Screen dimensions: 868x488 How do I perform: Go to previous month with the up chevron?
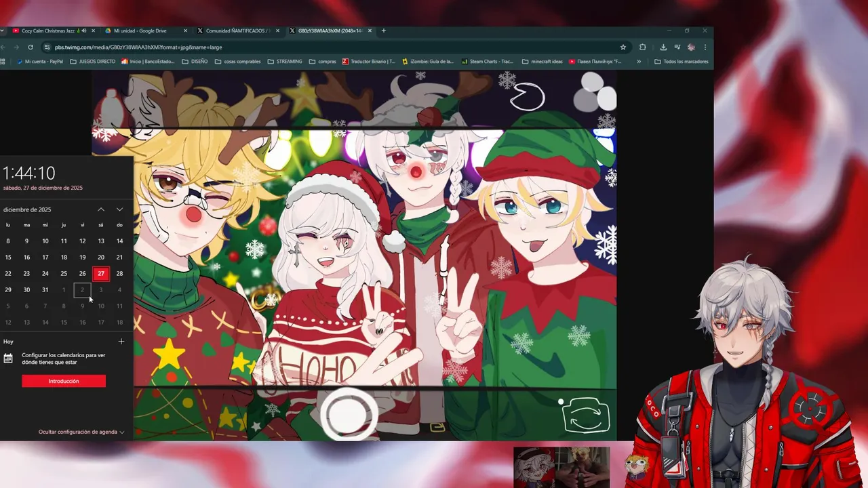tap(101, 209)
